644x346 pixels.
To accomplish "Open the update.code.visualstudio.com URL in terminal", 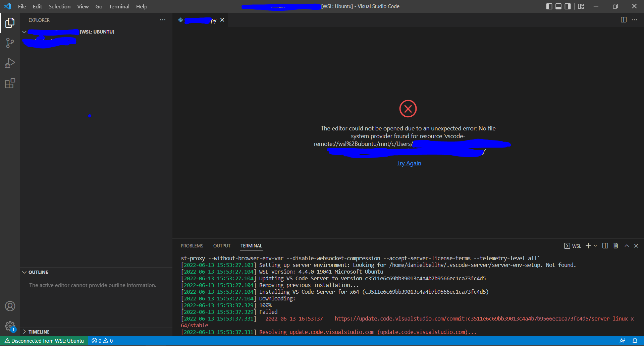I will click(x=407, y=322).
